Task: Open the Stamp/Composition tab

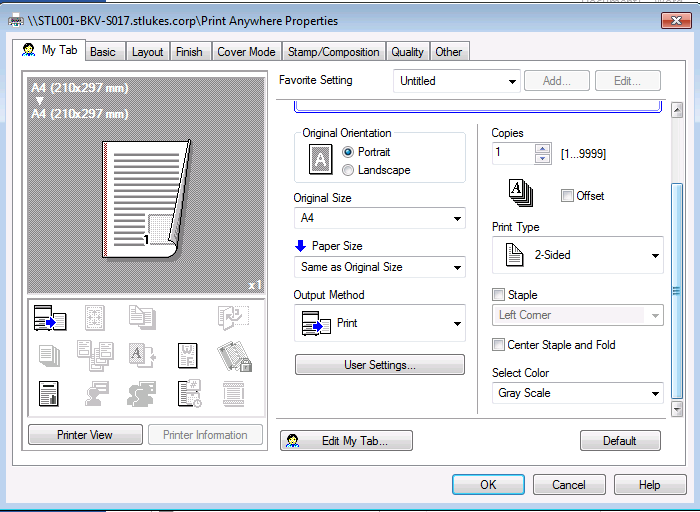Action: [x=333, y=52]
